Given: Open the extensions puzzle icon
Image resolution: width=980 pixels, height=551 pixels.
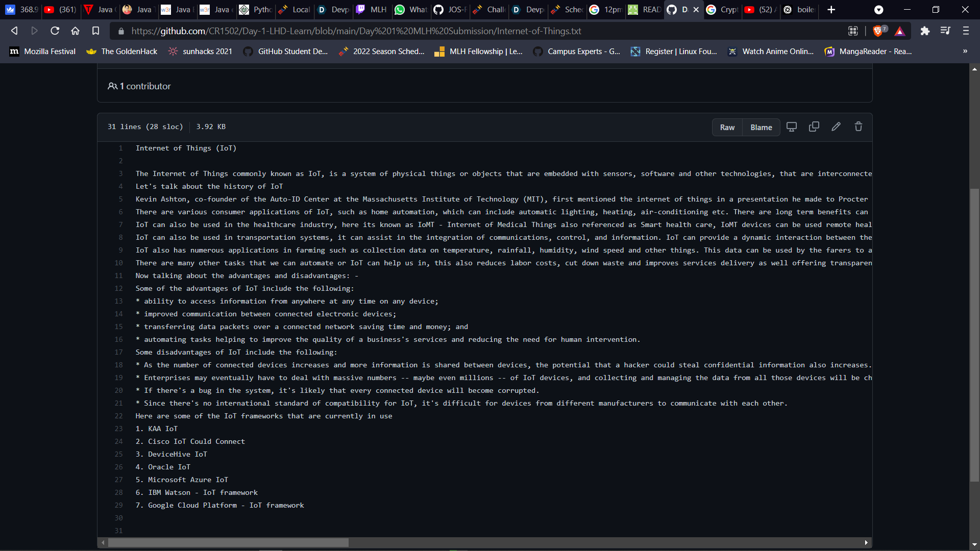Looking at the screenshot, I should tap(925, 31).
